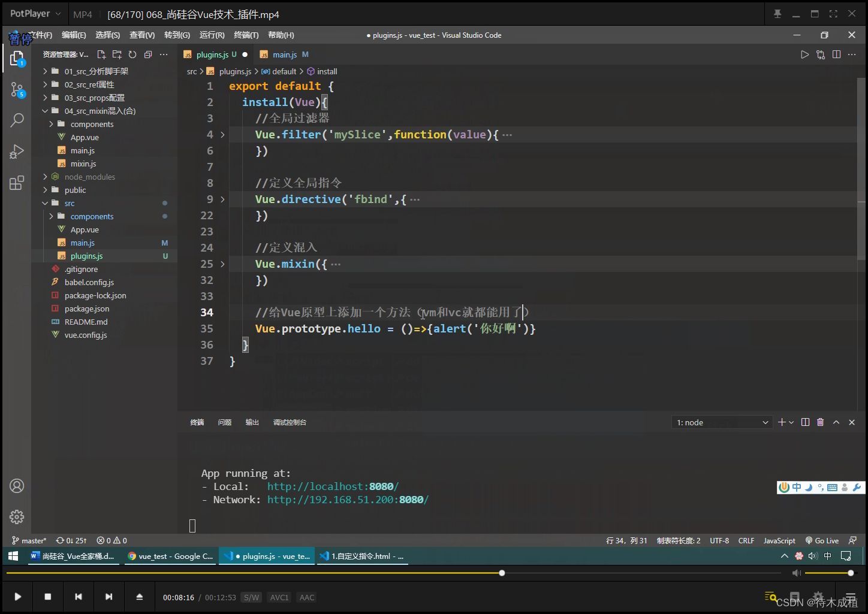The height and width of the screenshot is (614, 868).
Task: Add a new terminal
Action: 782,422
